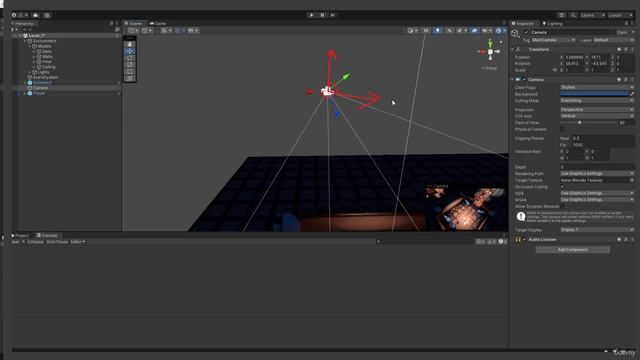Select the Scale tool in scene overlay
This screenshot has width=640, height=360.
130,64
